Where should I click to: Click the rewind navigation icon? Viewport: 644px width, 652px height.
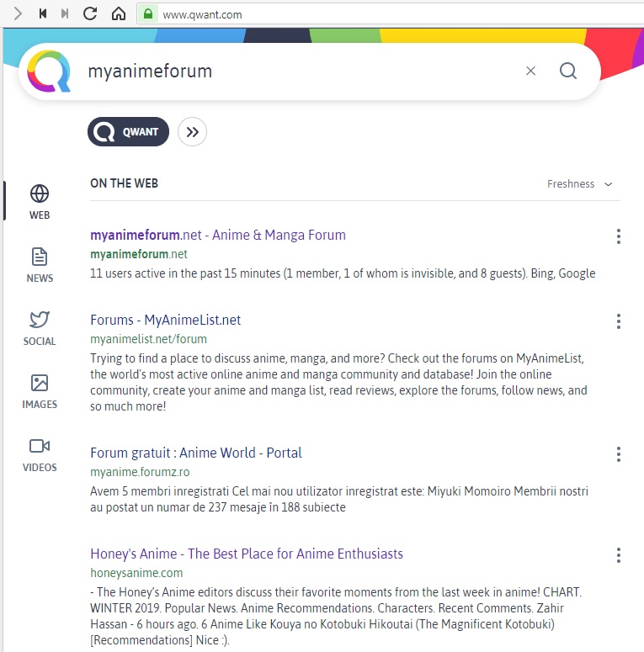point(42,14)
